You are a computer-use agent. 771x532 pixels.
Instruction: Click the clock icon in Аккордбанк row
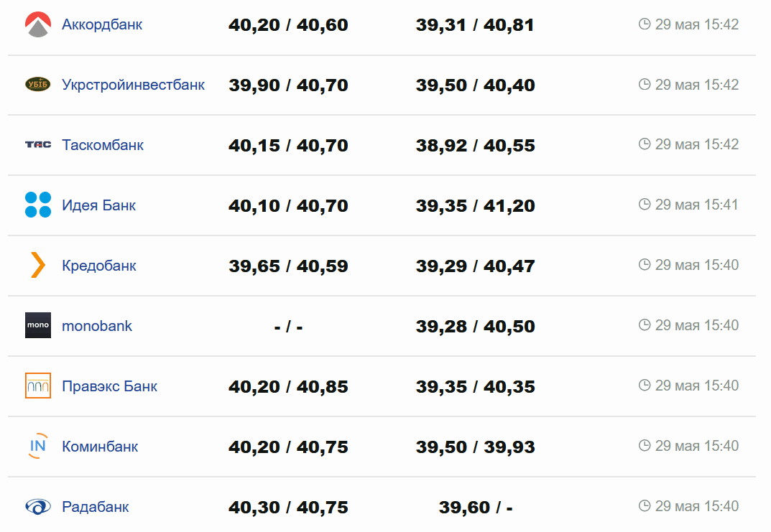645,24
